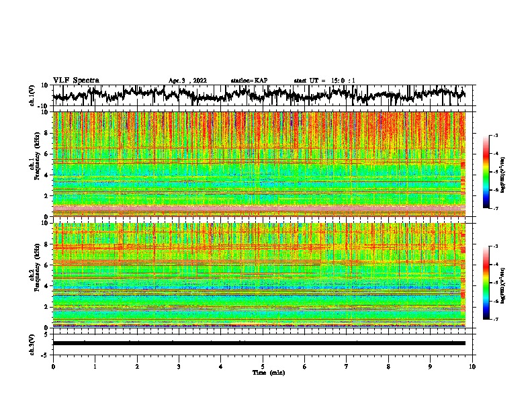Screen dimensions: 532x411
Task: Click the blue band near 3.7 kHz in ch.2 spectrogram
Action: pyautogui.click(x=259, y=289)
